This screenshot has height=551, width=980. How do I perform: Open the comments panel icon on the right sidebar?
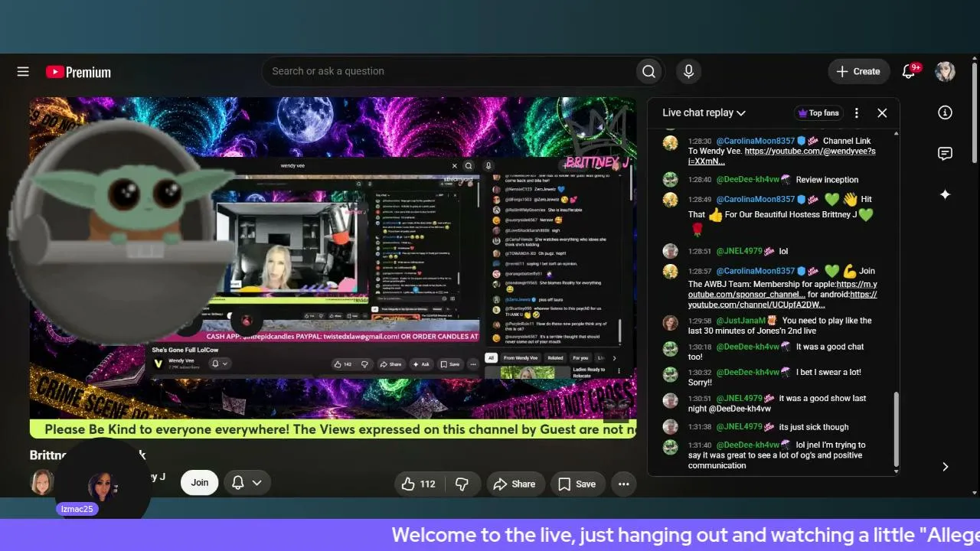(x=945, y=153)
